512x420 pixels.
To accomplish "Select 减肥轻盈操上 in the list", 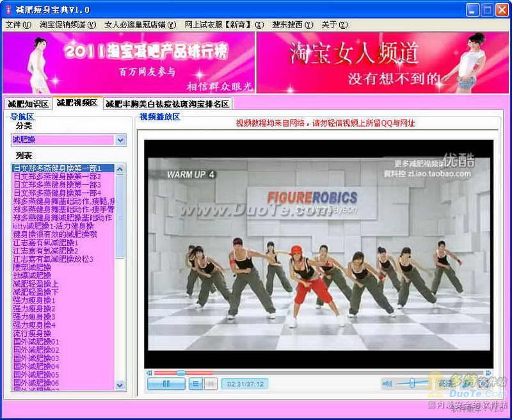I will pyautogui.click(x=63, y=284).
